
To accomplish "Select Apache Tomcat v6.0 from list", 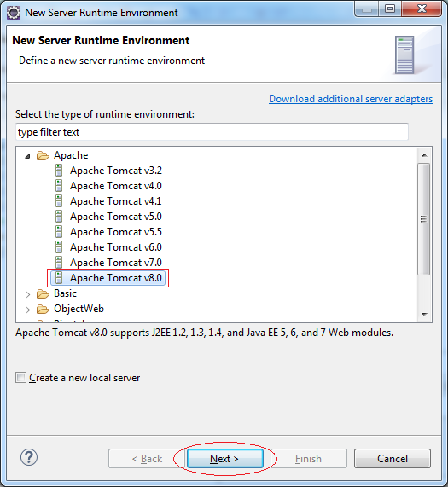I will pyautogui.click(x=115, y=247).
